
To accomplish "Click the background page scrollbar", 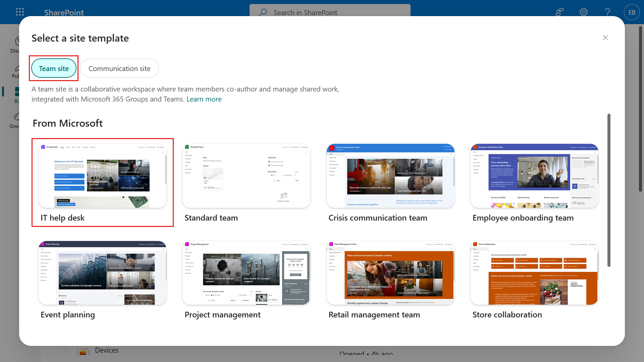I will click(x=640, y=109).
